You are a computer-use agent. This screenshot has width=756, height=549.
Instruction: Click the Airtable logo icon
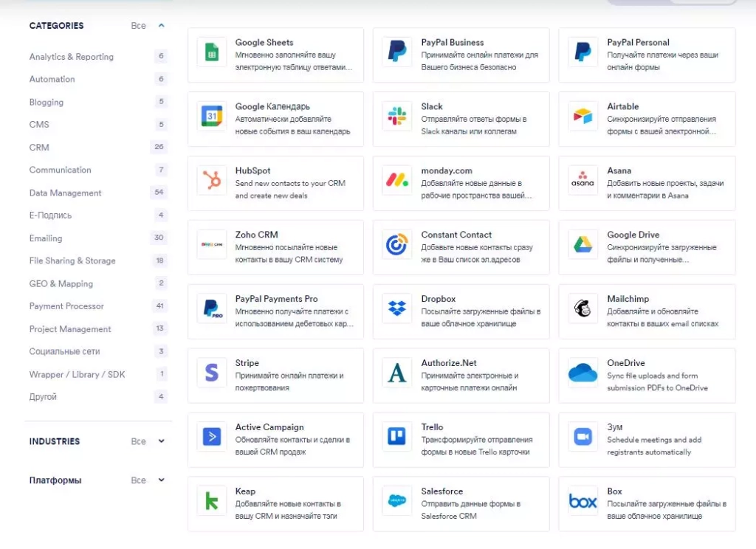click(583, 116)
